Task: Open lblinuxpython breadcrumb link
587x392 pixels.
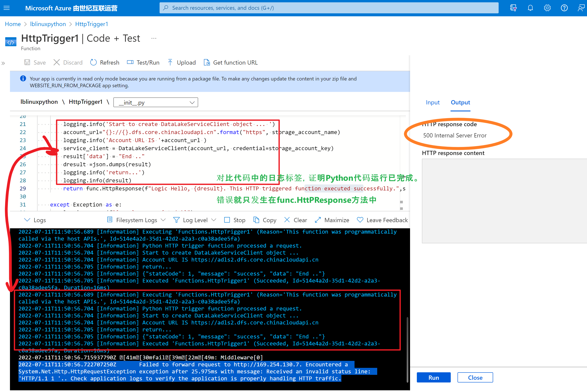Action: click(48, 24)
